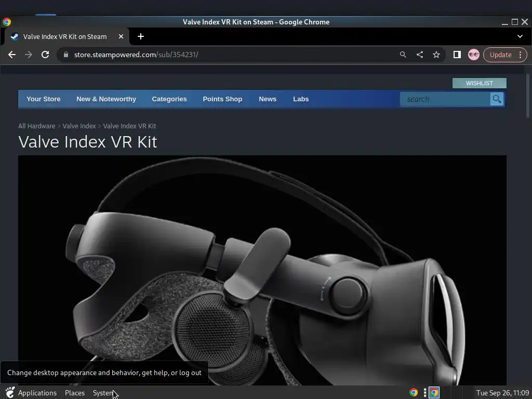Click the page heading Valve Index VR Kit
This screenshot has height=399, width=532.
tap(87, 142)
